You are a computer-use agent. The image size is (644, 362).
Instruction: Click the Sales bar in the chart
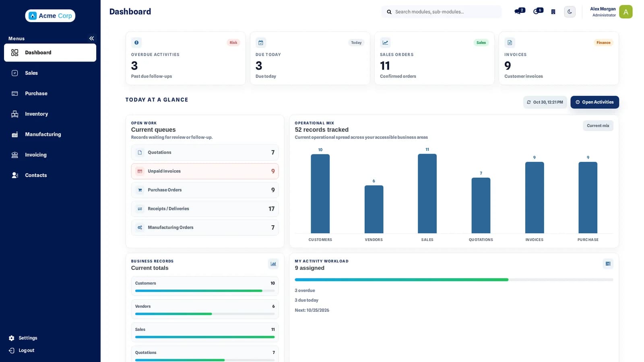[x=427, y=193]
